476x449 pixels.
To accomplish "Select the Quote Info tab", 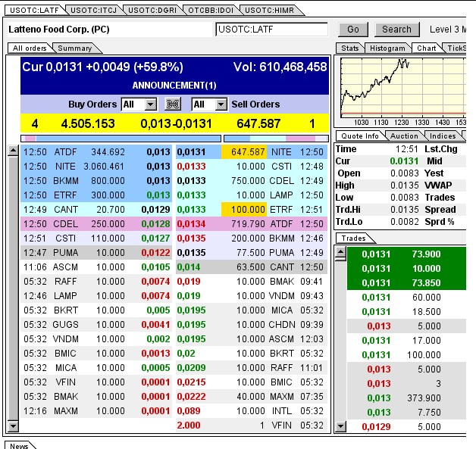I will [360, 136].
